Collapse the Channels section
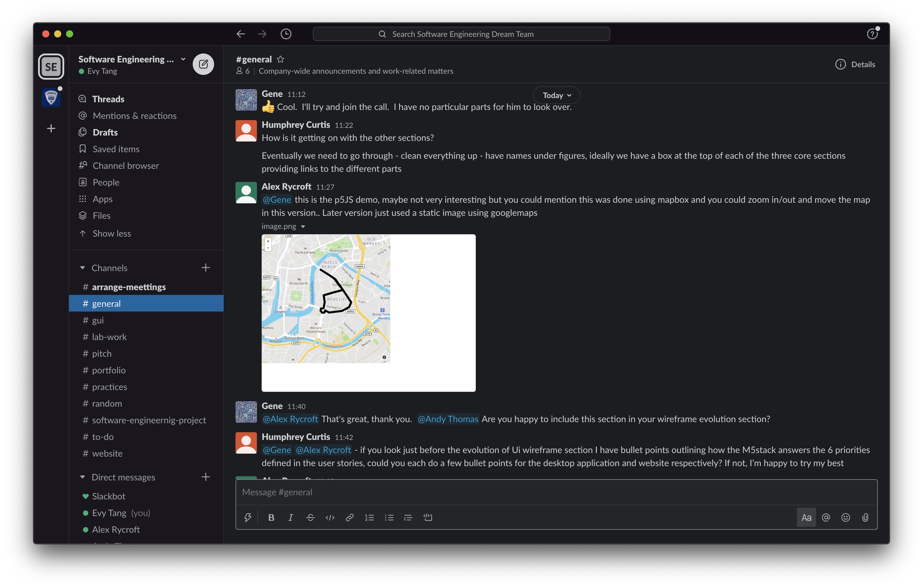Screen dimensions: 923x588 click(x=82, y=268)
